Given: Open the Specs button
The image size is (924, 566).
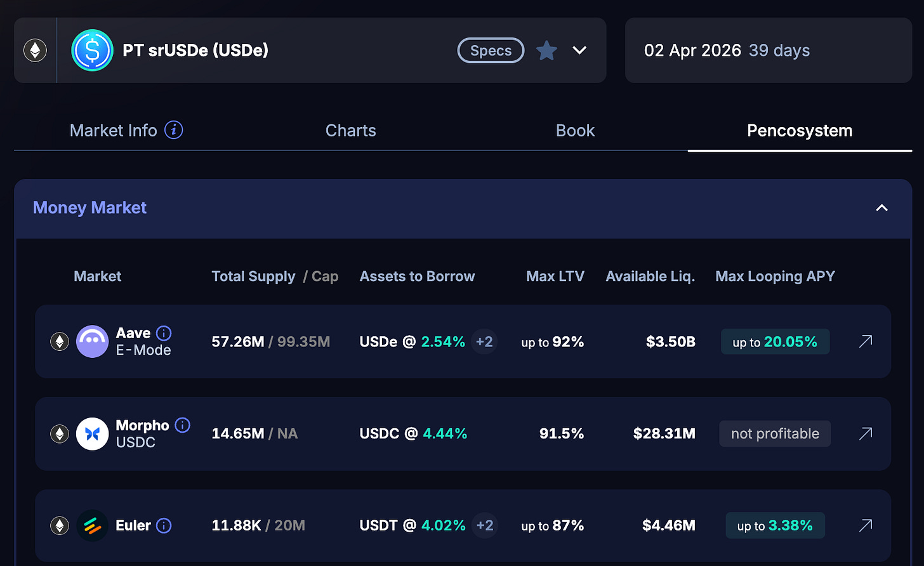Looking at the screenshot, I should tap(491, 51).
